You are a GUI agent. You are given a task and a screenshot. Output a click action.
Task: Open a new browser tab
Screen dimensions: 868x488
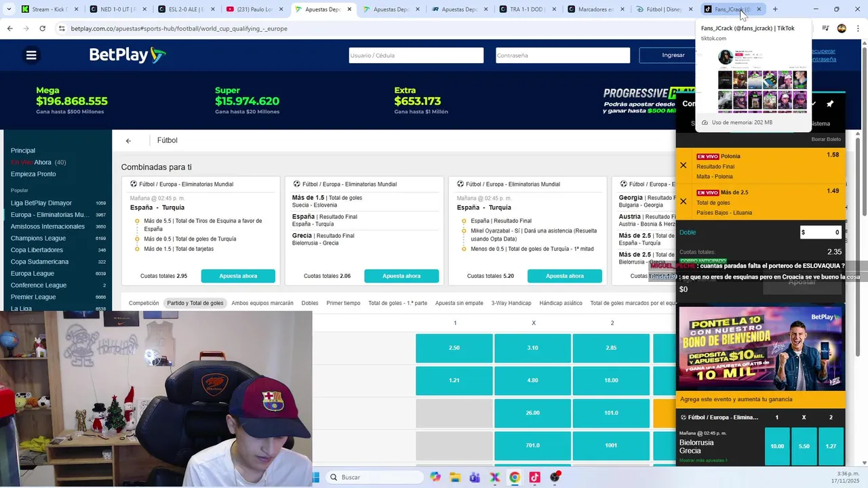(775, 9)
